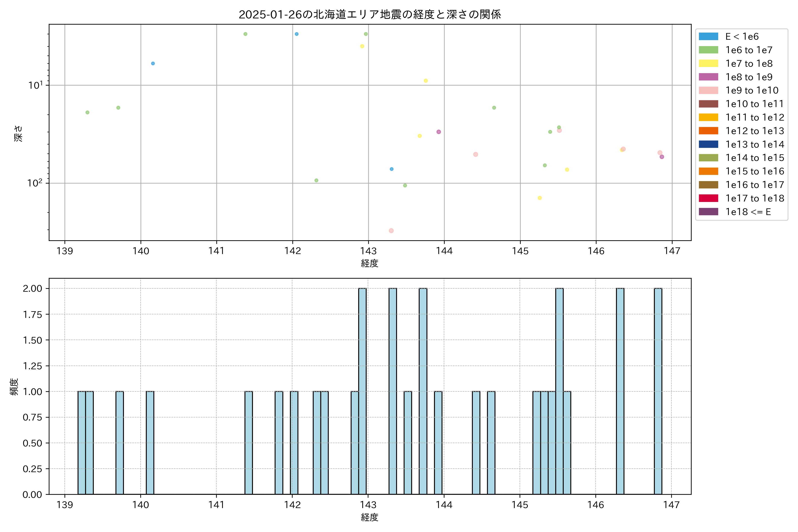798x532 pixels.
Task: Click the histogram bar near longitude 141.4
Action: coord(248,443)
